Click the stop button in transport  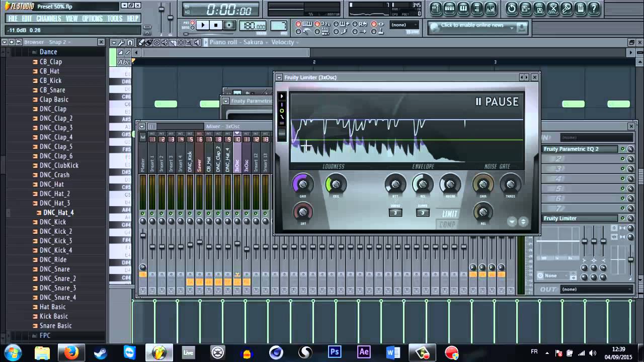[216, 25]
